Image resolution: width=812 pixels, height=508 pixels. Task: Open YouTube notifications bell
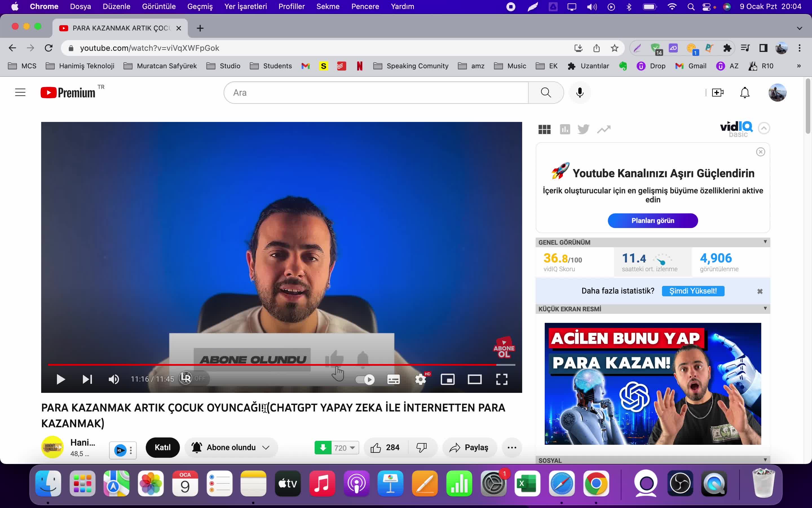[745, 92]
